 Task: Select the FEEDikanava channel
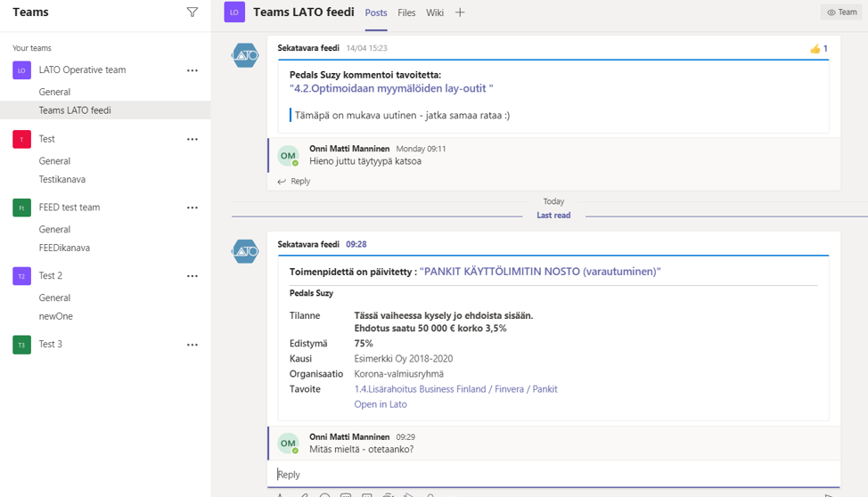[x=64, y=248]
